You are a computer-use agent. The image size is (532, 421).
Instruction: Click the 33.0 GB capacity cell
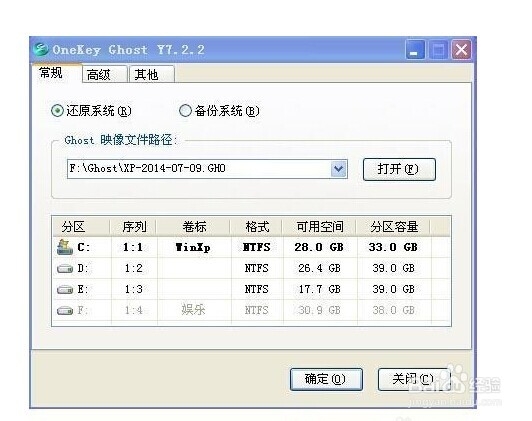coord(393,247)
